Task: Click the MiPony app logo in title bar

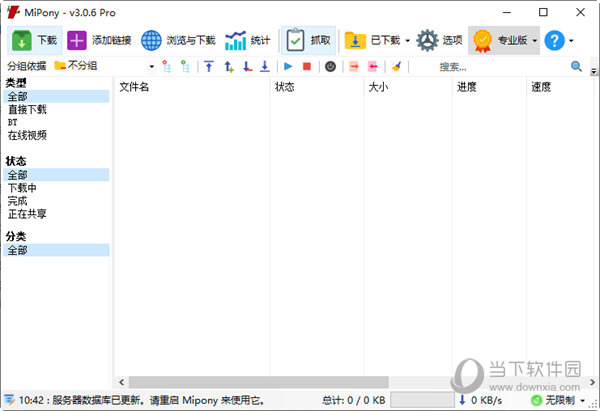Action: pos(13,12)
